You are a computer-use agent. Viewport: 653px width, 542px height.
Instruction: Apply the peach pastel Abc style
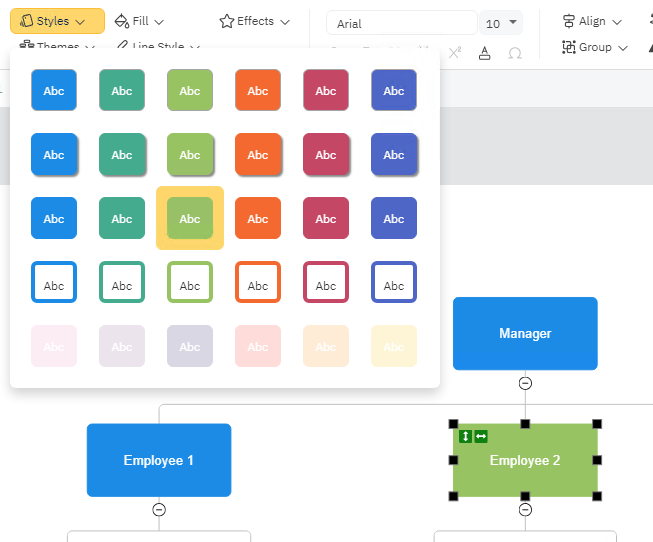(326, 346)
